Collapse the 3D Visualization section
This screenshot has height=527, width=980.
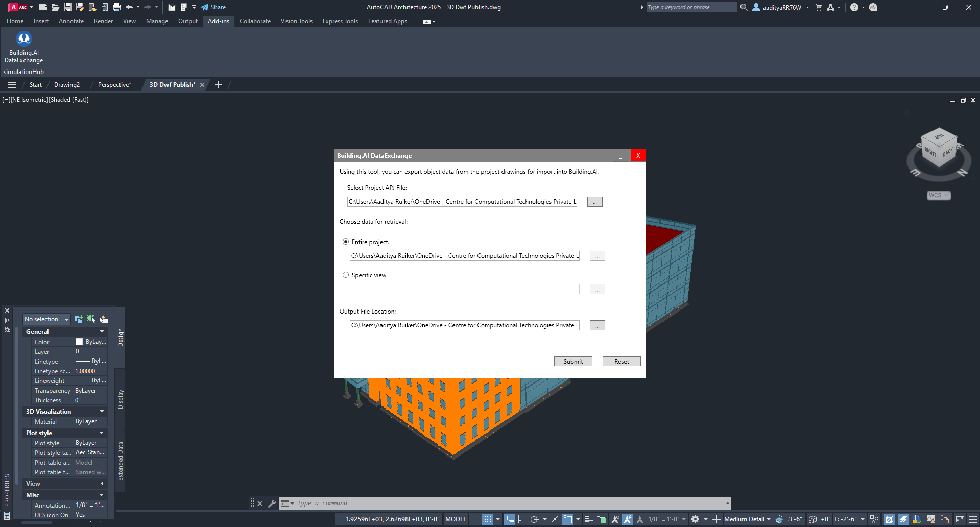coord(102,412)
